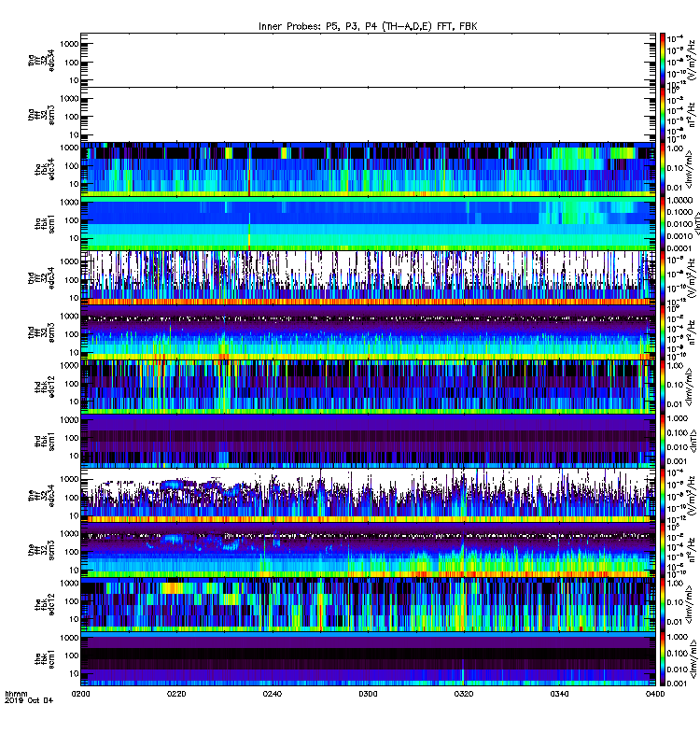700x747 pixels.
Task: Click inside the thd fbk scm1 spectrogram
Action: click(368, 441)
